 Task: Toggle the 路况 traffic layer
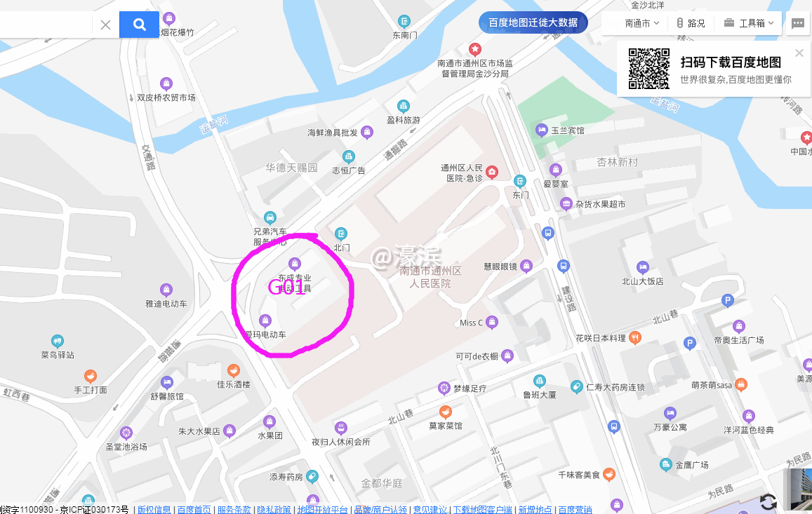point(691,23)
